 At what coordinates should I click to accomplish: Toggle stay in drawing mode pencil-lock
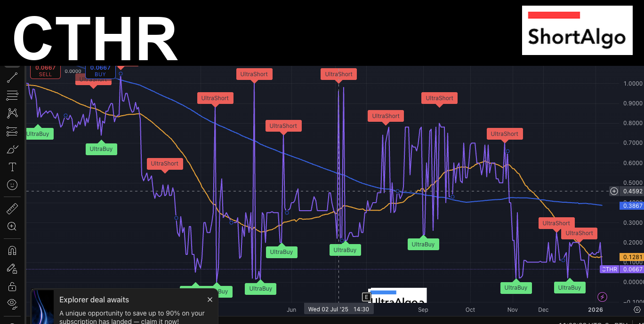coord(12,269)
